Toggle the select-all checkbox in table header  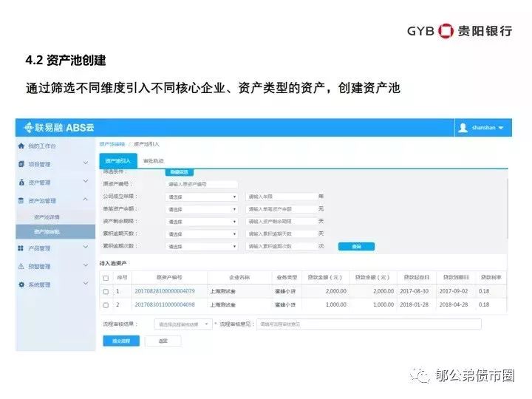pyautogui.click(x=106, y=278)
